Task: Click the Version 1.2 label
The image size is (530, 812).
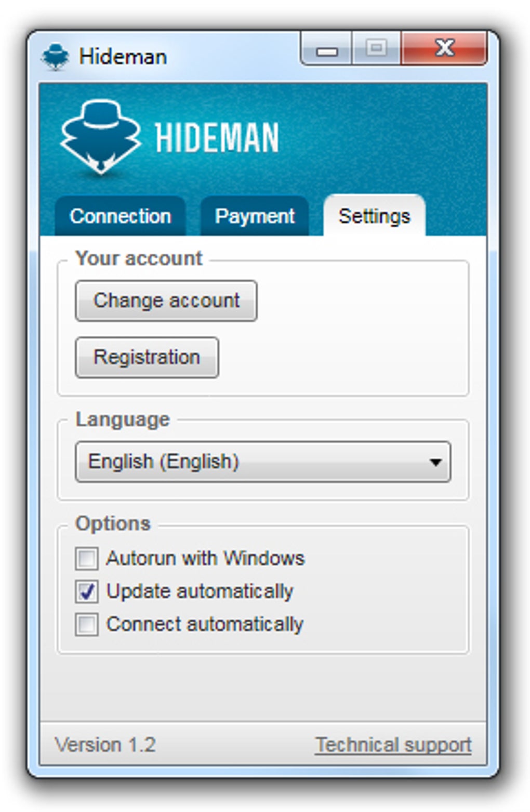Action: point(105,745)
